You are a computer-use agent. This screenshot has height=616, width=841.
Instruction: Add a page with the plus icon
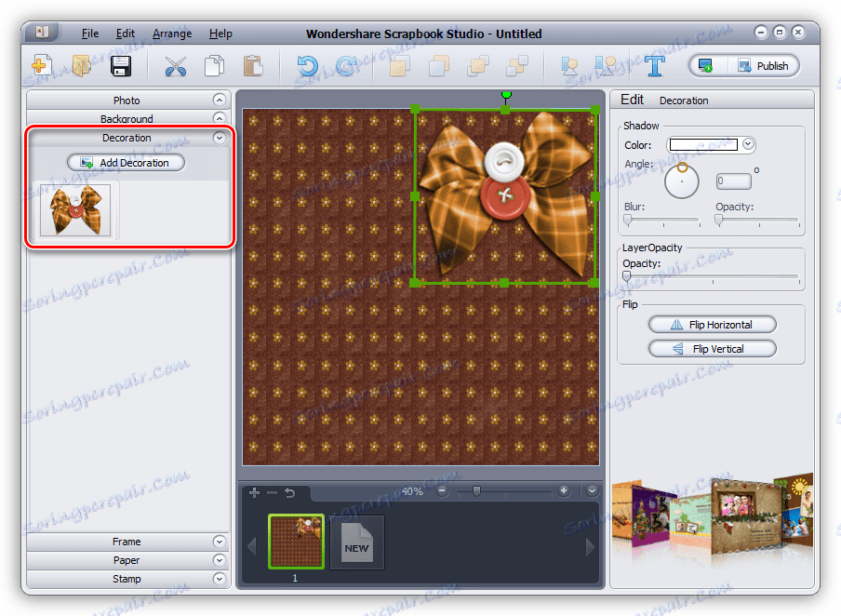pos(254,492)
